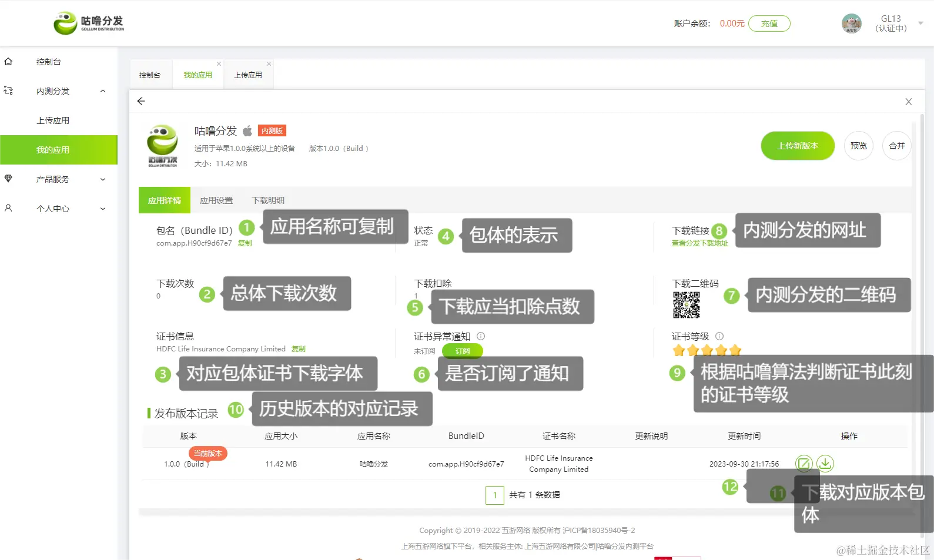Click the 沪ICP备18035940号-2 footer text
The height and width of the screenshot is (560, 934).
tap(598, 530)
